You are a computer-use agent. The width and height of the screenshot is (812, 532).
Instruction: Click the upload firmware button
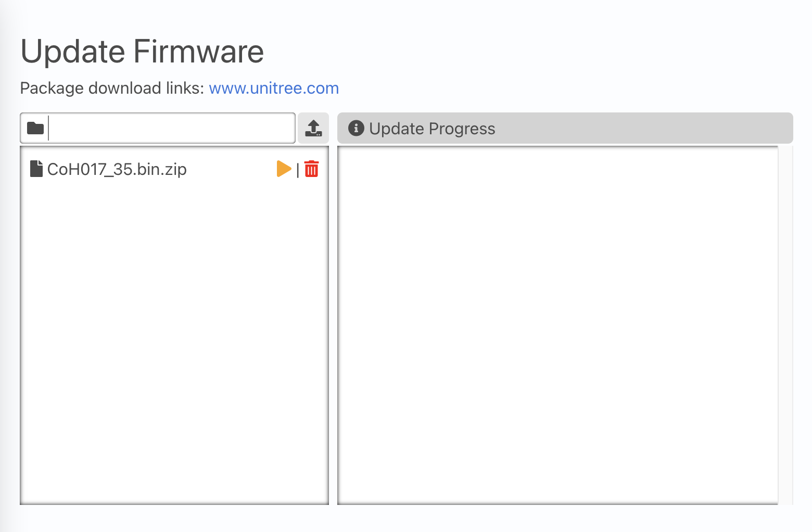(x=313, y=128)
